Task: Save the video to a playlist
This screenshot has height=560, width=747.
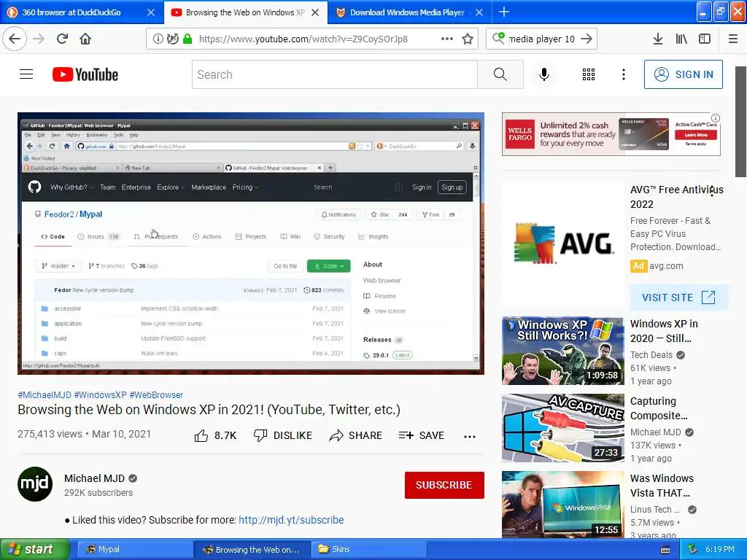Action: pyautogui.click(x=422, y=435)
